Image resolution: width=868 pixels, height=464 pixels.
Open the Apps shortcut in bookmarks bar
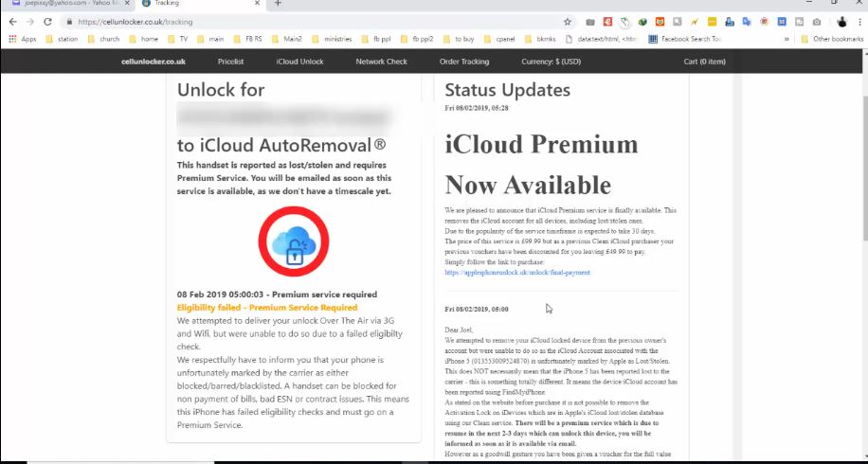pyautogui.click(x=23, y=39)
